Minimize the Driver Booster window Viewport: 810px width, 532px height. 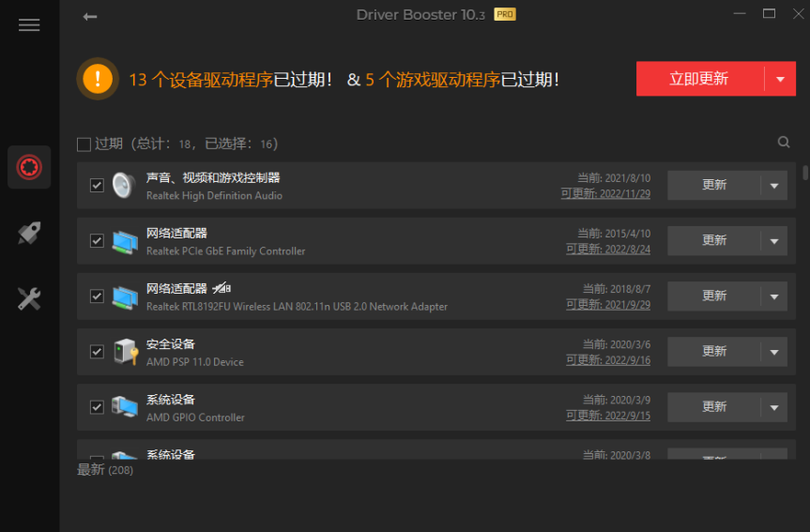[x=740, y=14]
